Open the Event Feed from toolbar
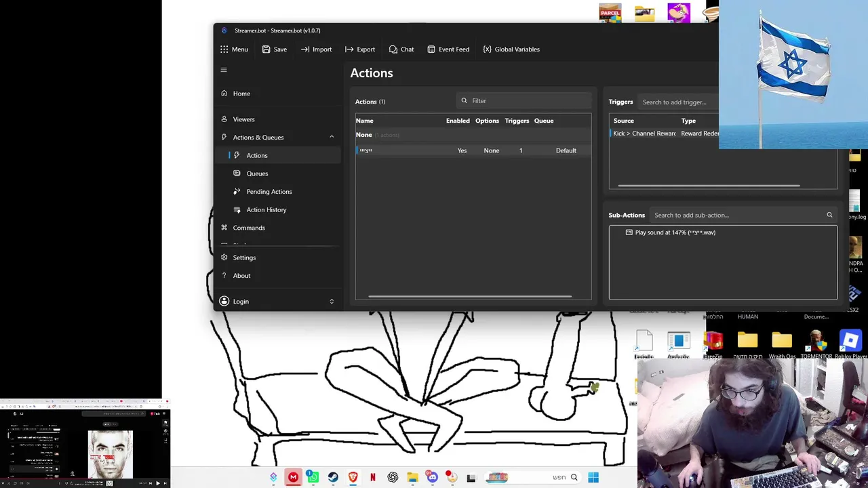The width and height of the screenshot is (868, 488). 448,49
